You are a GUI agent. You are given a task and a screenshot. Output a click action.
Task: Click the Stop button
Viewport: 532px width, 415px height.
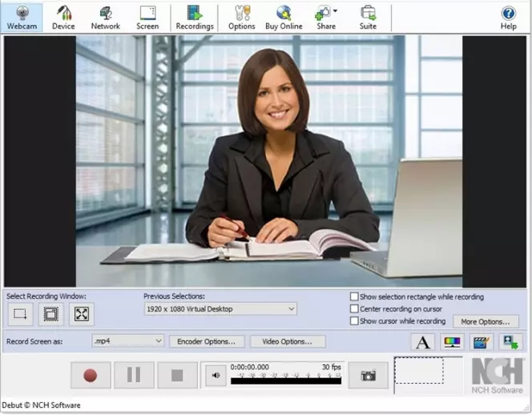point(177,375)
